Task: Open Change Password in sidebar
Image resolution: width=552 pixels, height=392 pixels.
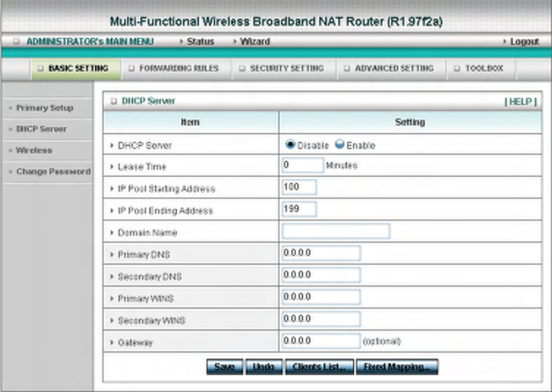Action: pos(53,171)
